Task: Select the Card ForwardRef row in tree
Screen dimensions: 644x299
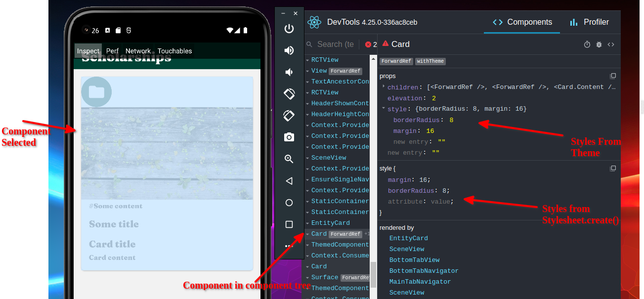Action: point(336,234)
